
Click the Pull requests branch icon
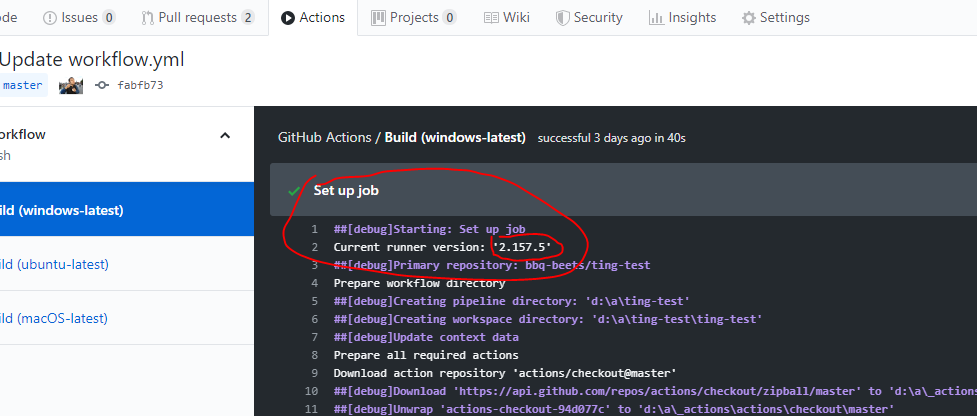click(x=148, y=18)
